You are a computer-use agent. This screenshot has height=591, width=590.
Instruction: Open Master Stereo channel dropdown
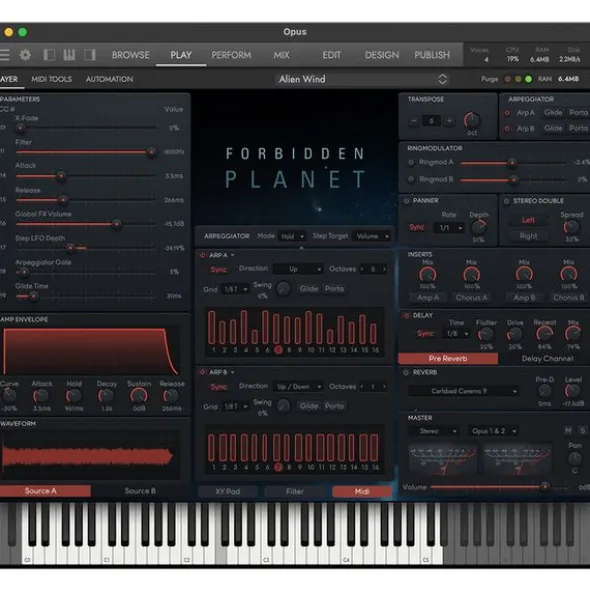pos(434,431)
